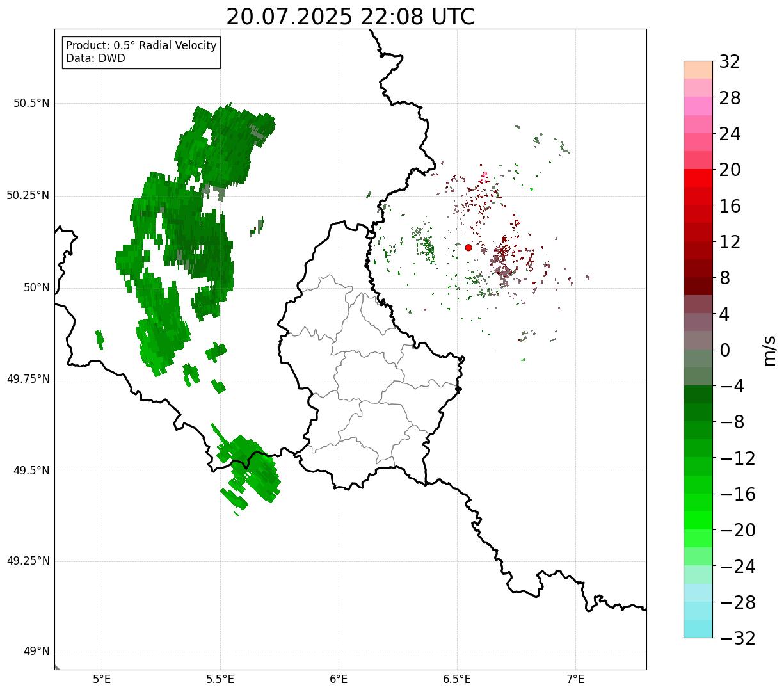The image size is (784, 692).
Task: Click the 5.5°E longitude label
Action: point(220,679)
